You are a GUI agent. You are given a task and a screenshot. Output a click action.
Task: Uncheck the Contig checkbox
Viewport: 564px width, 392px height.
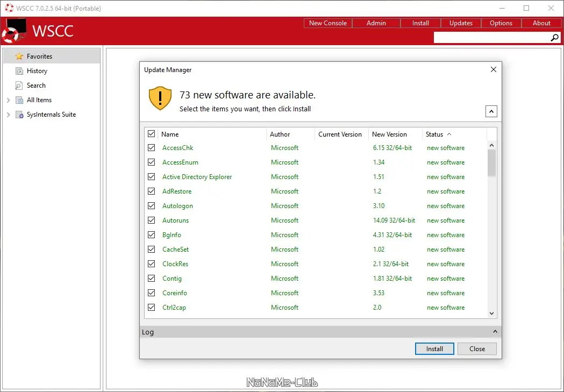(x=152, y=279)
